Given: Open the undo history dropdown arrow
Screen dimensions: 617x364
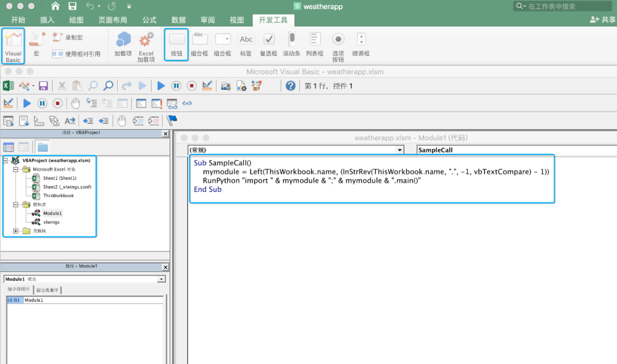Looking at the screenshot, I should pos(99,6).
